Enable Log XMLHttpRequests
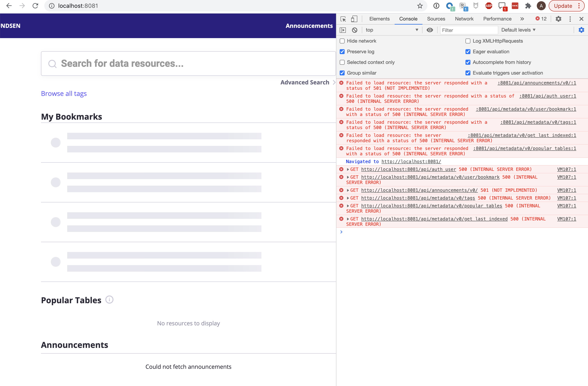The height and width of the screenshot is (386, 588). pyautogui.click(x=468, y=41)
